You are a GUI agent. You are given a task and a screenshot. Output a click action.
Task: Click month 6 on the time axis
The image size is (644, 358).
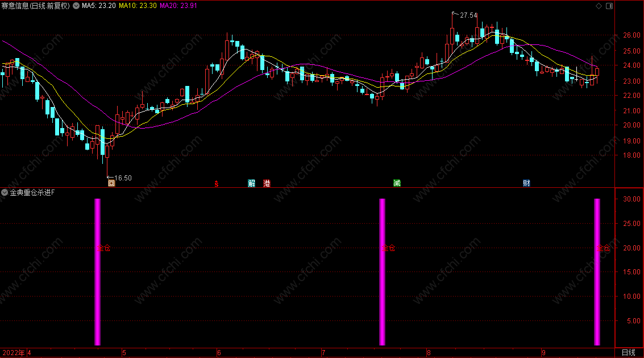coord(219,353)
